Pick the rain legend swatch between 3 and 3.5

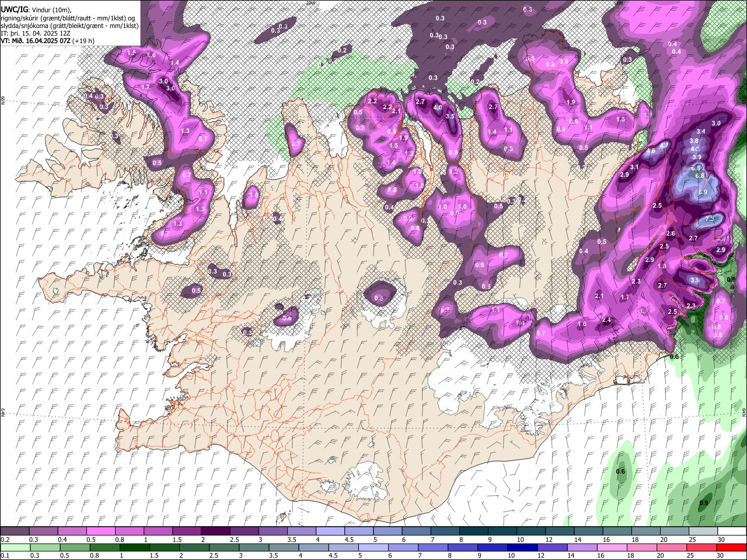click(255, 547)
